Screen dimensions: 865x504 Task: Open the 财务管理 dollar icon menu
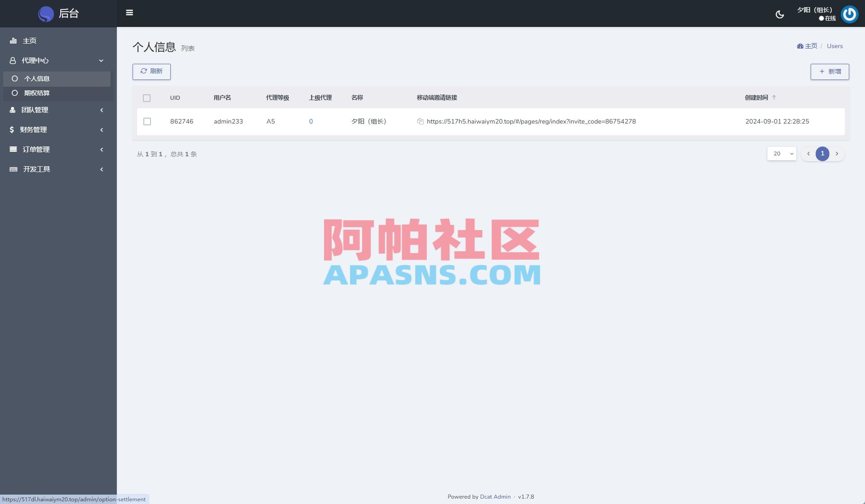[35, 129]
